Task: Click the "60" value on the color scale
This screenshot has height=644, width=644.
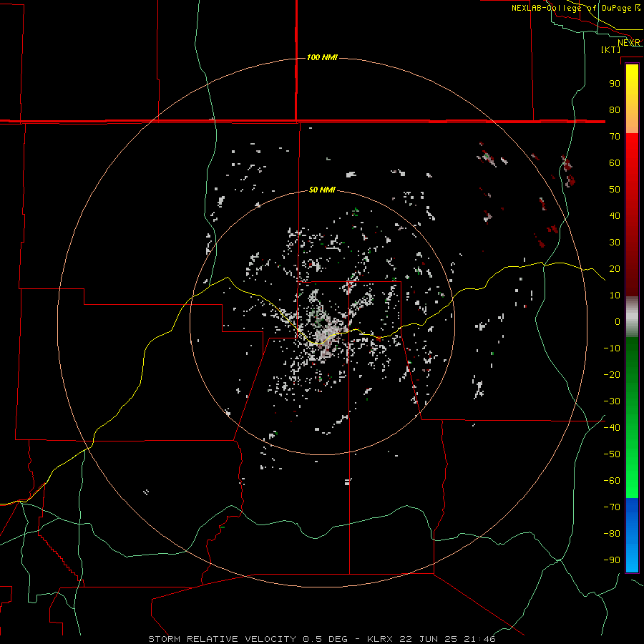Action: tap(615, 163)
